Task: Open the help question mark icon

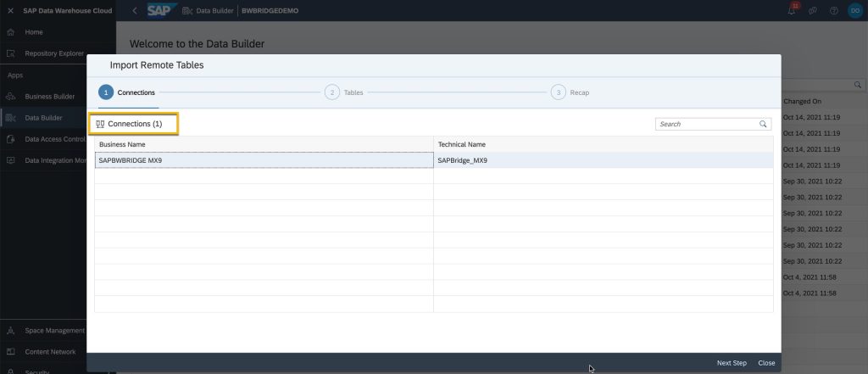Action: point(834,10)
